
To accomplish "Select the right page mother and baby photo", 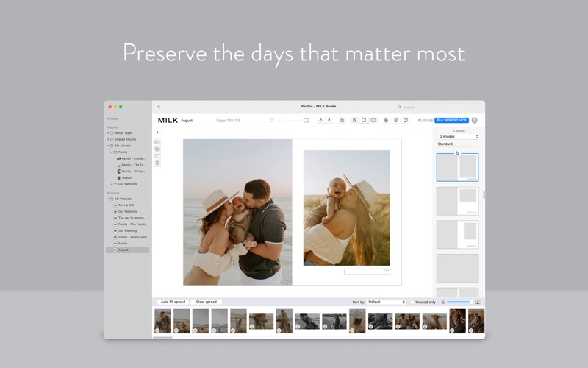I will click(x=346, y=208).
